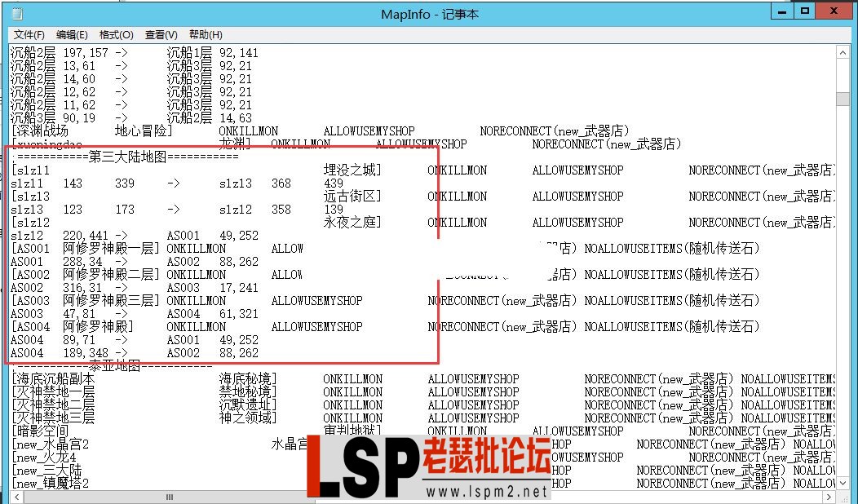Click the Notepad icon in title bar
This screenshot has width=858, height=504.
pyautogui.click(x=17, y=14)
